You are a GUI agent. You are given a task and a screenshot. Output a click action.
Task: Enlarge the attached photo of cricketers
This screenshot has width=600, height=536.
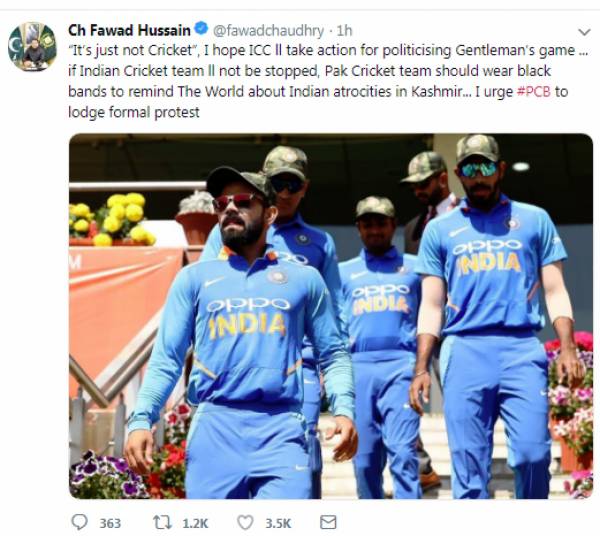coord(331,316)
